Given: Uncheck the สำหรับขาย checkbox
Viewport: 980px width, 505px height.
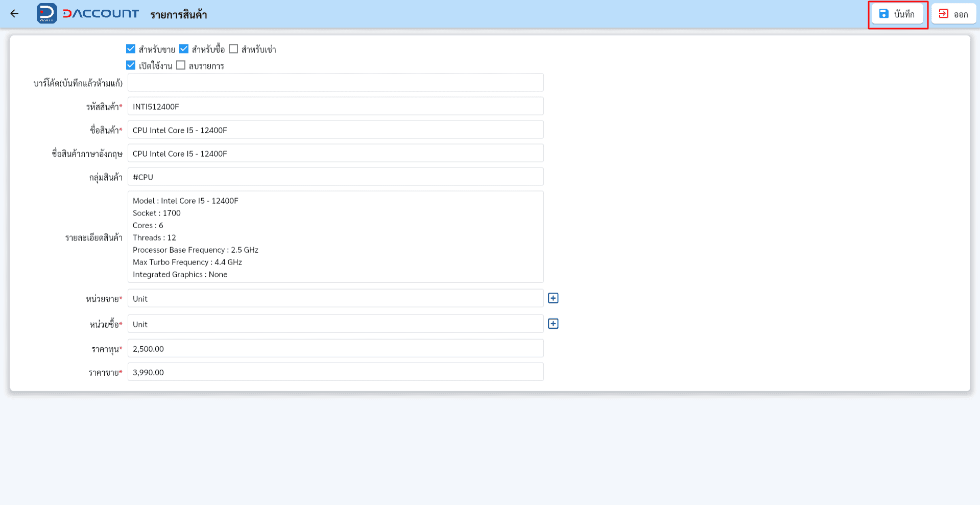Looking at the screenshot, I should click(131, 49).
